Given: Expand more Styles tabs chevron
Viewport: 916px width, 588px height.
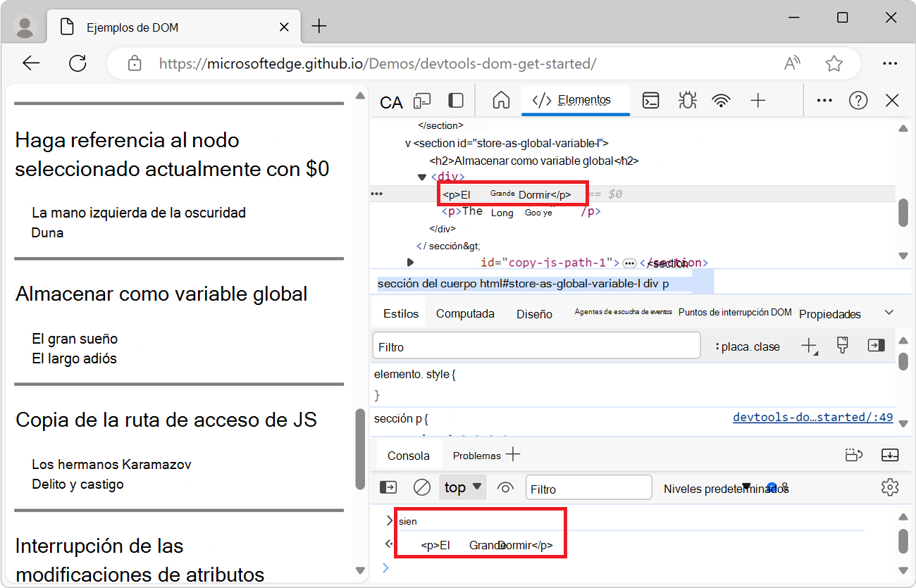Looking at the screenshot, I should (x=889, y=312).
